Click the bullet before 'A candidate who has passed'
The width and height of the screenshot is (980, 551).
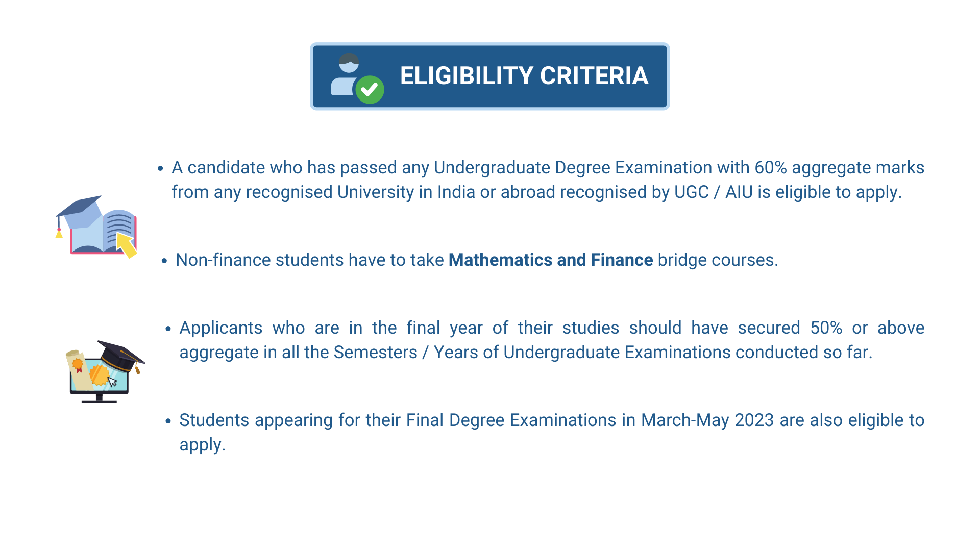coord(160,168)
